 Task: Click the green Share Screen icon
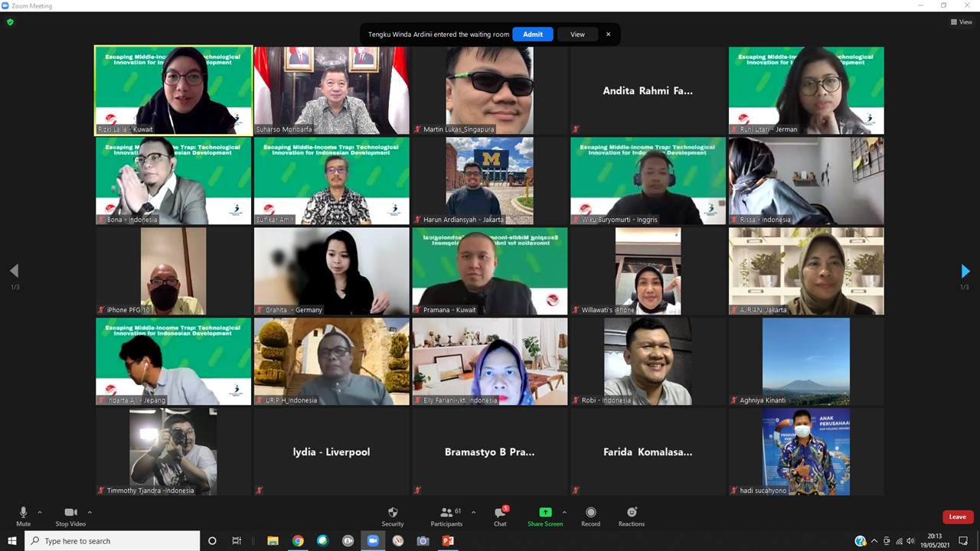(544, 513)
